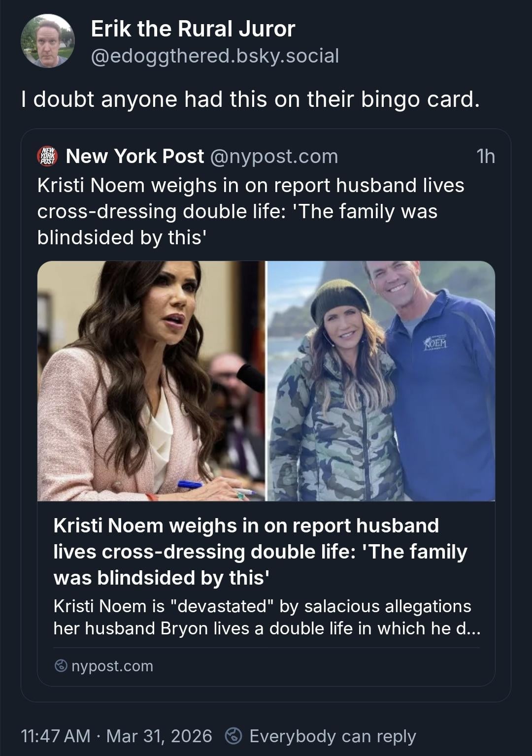Open the display name Erik the Rural Juror

point(193,30)
